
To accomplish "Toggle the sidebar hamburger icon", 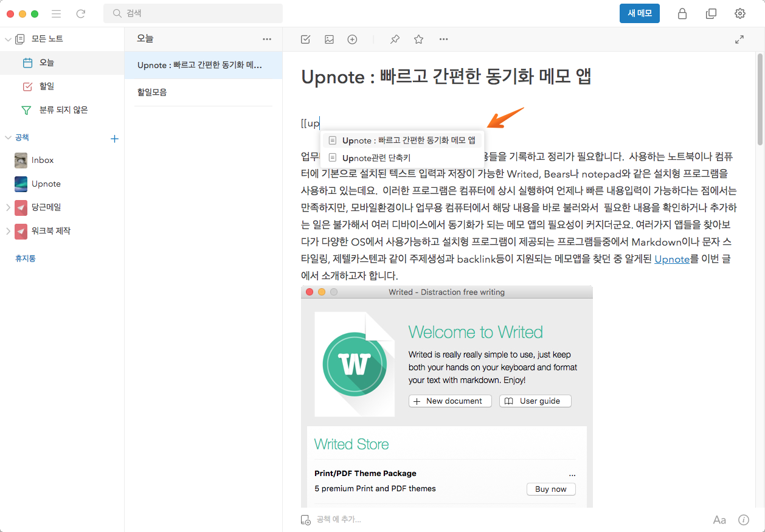I will point(57,13).
